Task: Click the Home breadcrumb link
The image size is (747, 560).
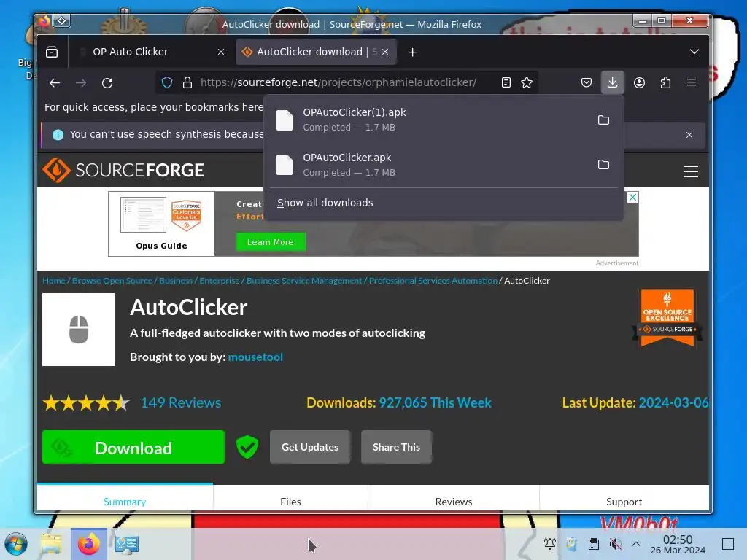Action: [54, 281]
